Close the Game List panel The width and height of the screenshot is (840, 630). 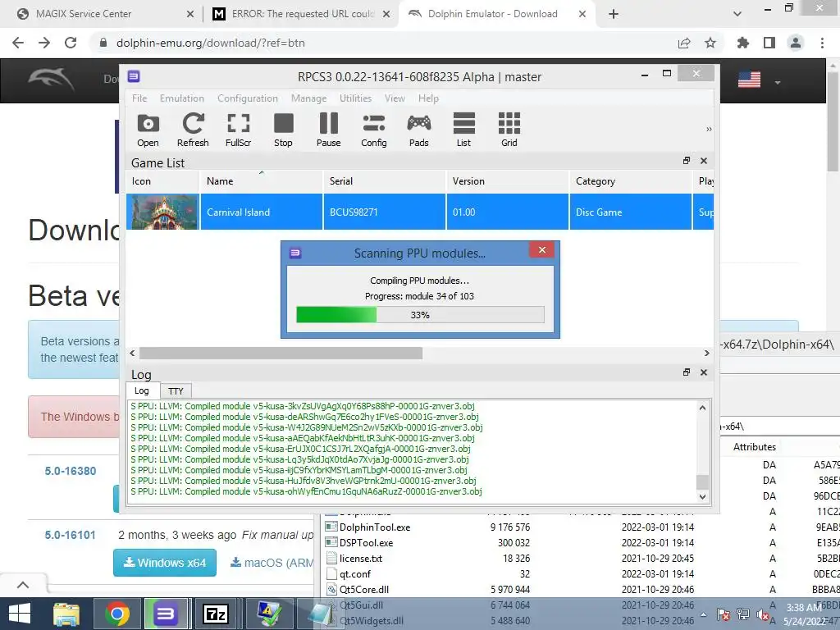pos(704,161)
